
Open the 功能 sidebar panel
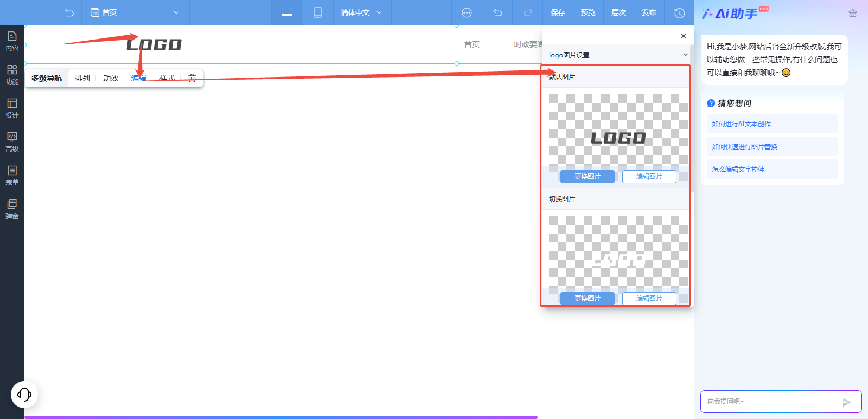(12, 75)
